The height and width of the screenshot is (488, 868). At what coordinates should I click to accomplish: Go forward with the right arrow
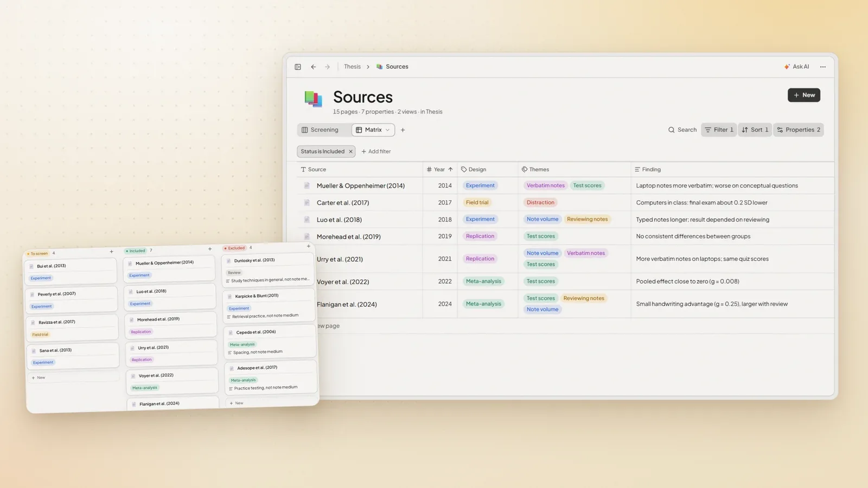[x=327, y=67]
